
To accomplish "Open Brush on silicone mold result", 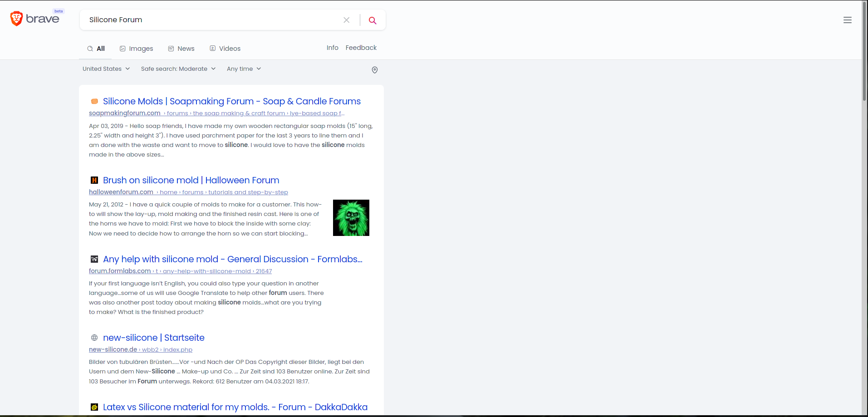I will (191, 180).
